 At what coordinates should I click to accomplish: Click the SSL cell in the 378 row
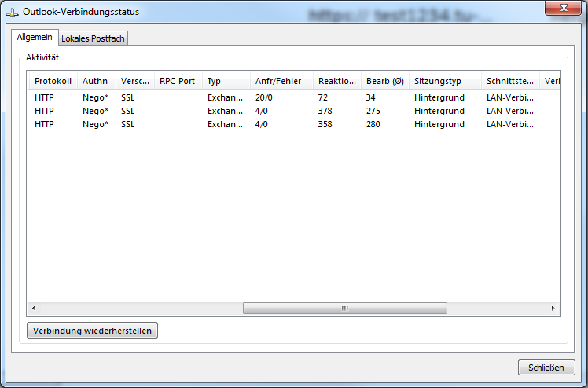point(127,111)
